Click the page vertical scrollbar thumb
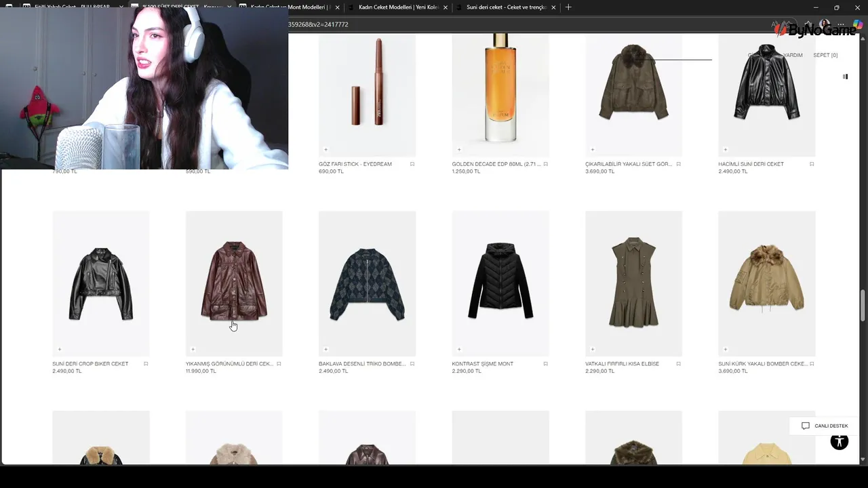 pos(863,306)
